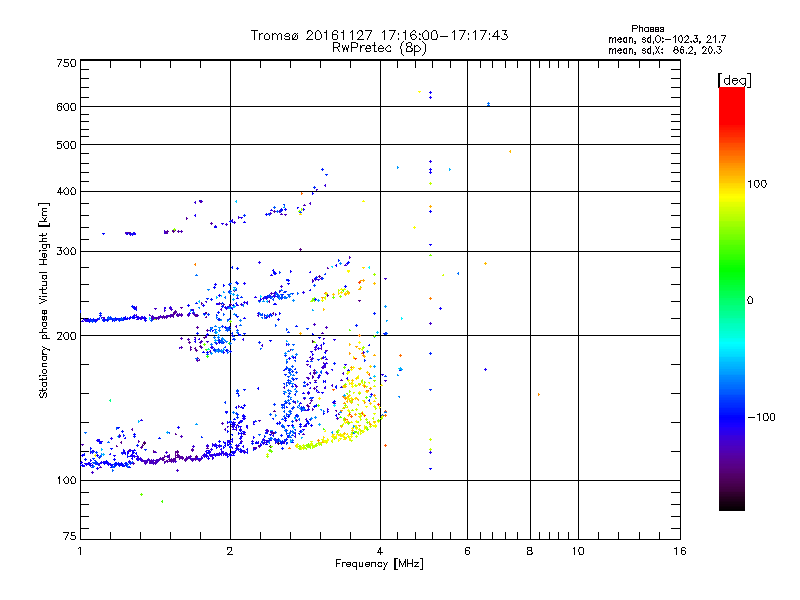800x600 pixels.
Task: Click the 600 km y-axis tick label
Action: click(66, 107)
